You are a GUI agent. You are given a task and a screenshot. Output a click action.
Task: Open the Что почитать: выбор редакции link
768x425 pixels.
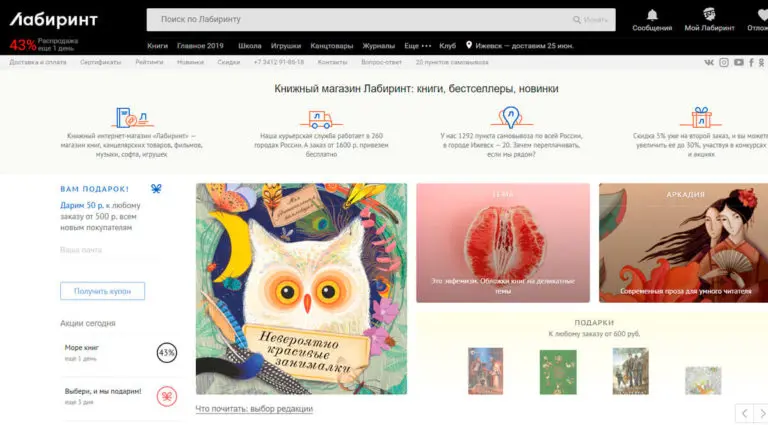coord(254,409)
